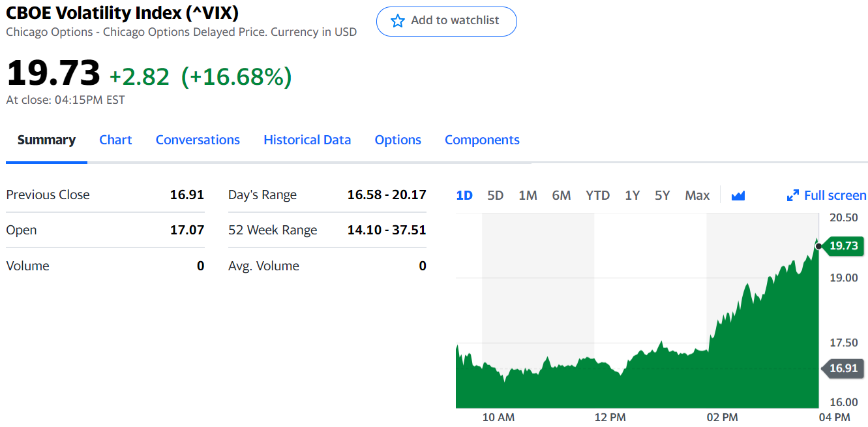Viewport: 868px width, 427px height.
Task: Click the 12 PM axis label
Action: [610, 417]
